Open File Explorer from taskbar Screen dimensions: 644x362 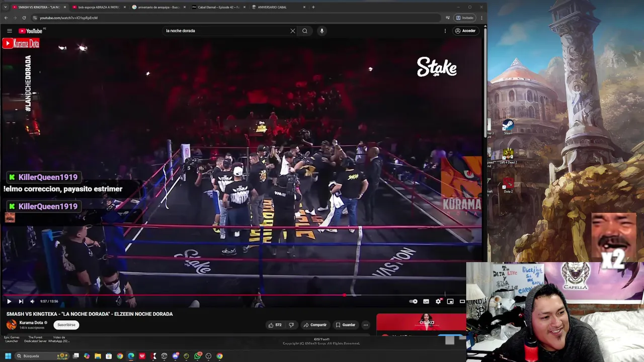[98, 356]
